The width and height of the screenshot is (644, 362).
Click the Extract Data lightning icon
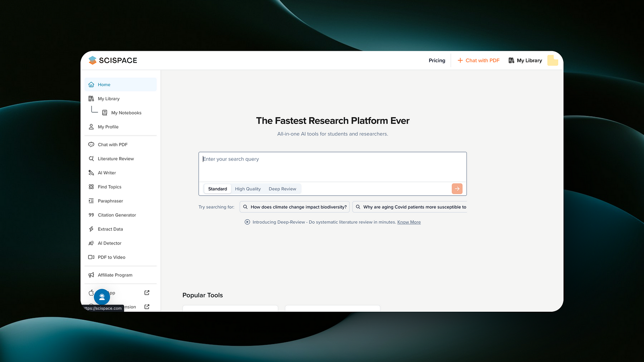pos(91,229)
